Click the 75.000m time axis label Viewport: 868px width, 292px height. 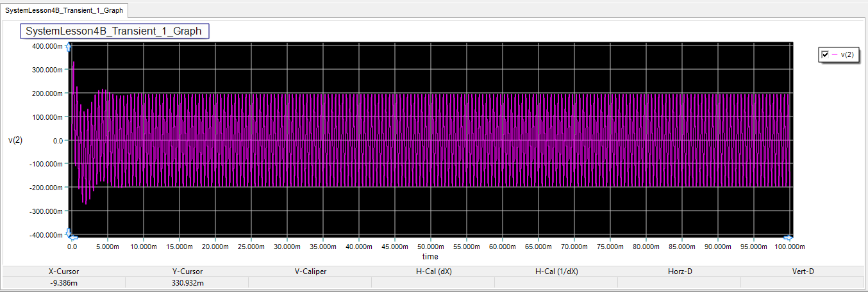pyautogui.click(x=610, y=247)
